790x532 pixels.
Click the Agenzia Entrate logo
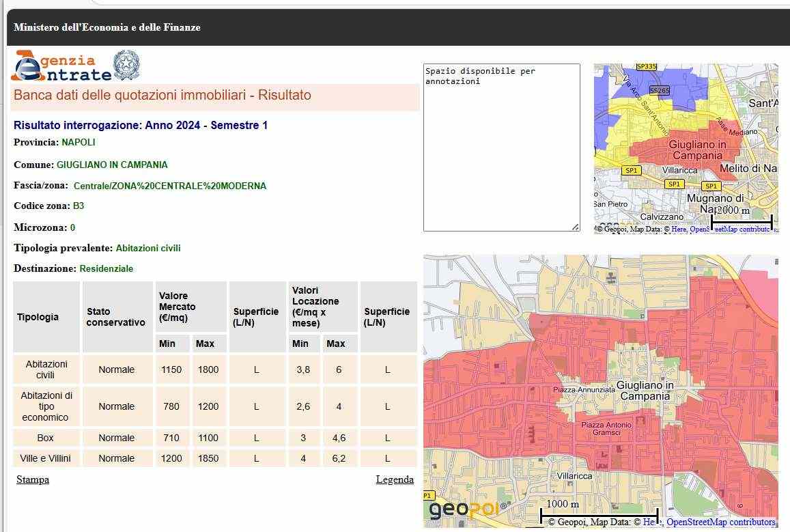(61, 66)
